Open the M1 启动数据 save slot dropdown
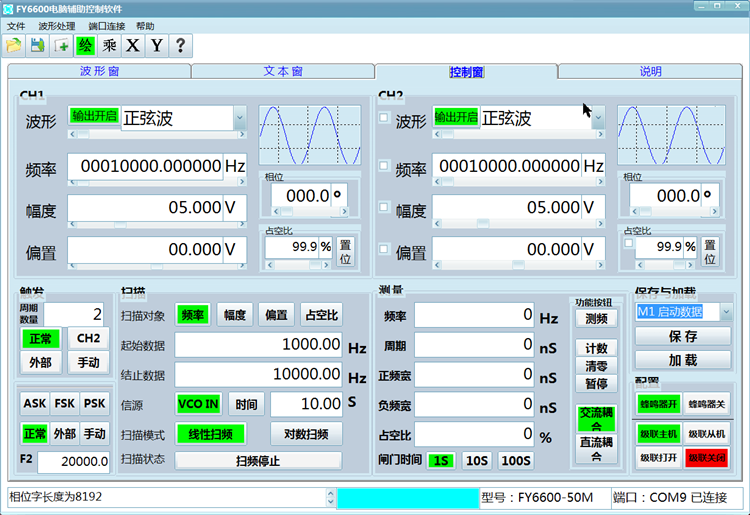750x515 pixels. tap(725, 312)
